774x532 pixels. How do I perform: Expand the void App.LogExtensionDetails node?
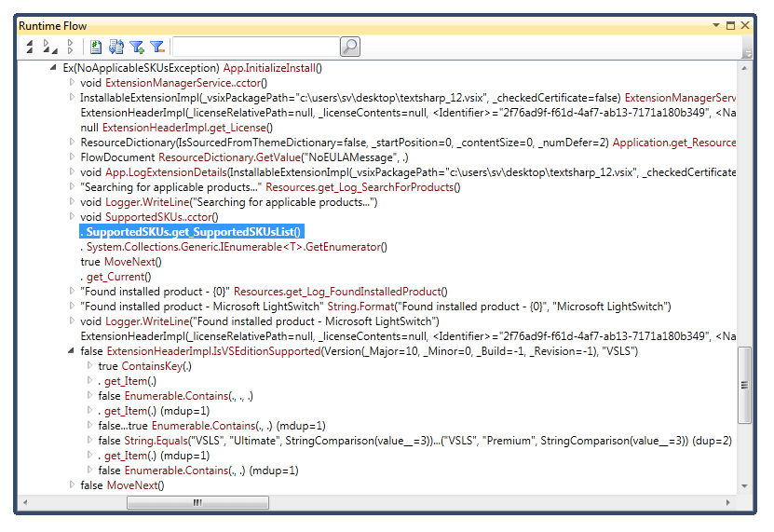[x=72, y=171]
